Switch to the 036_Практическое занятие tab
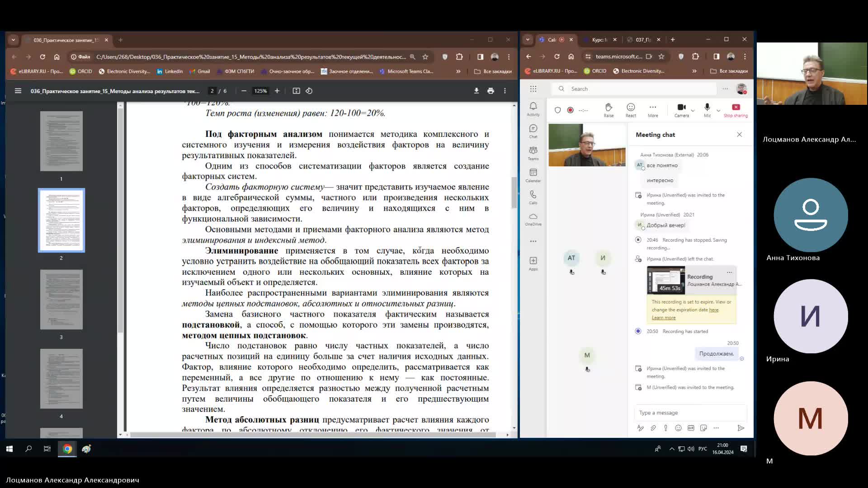Viewport: 868px width, 488px height. [66, 40]
